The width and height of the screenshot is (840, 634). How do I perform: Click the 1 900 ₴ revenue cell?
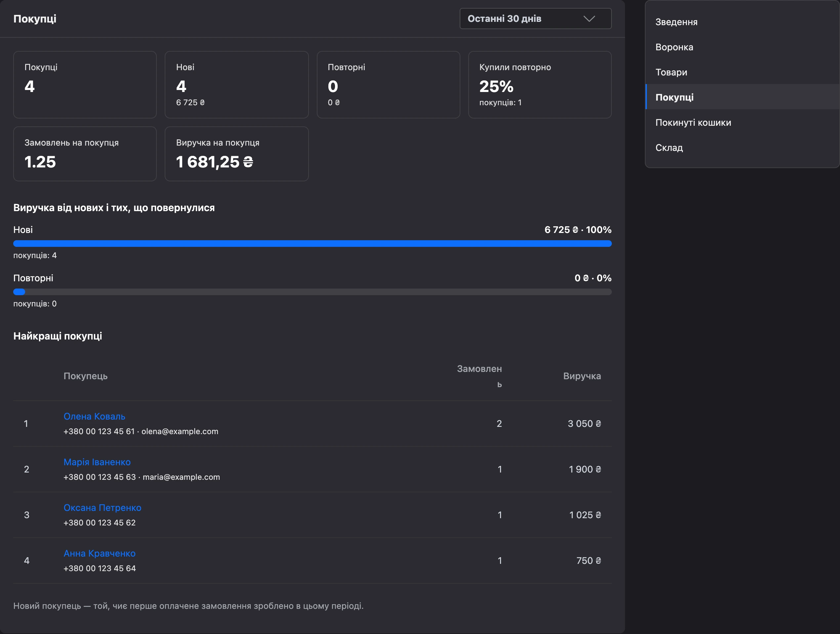coord(585,469)
